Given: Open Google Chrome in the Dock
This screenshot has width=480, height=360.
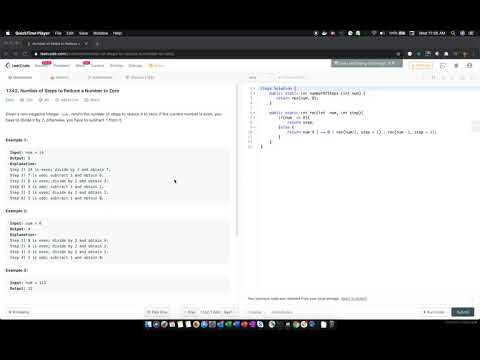Looking at the screenshot, I should coord(296,324).
